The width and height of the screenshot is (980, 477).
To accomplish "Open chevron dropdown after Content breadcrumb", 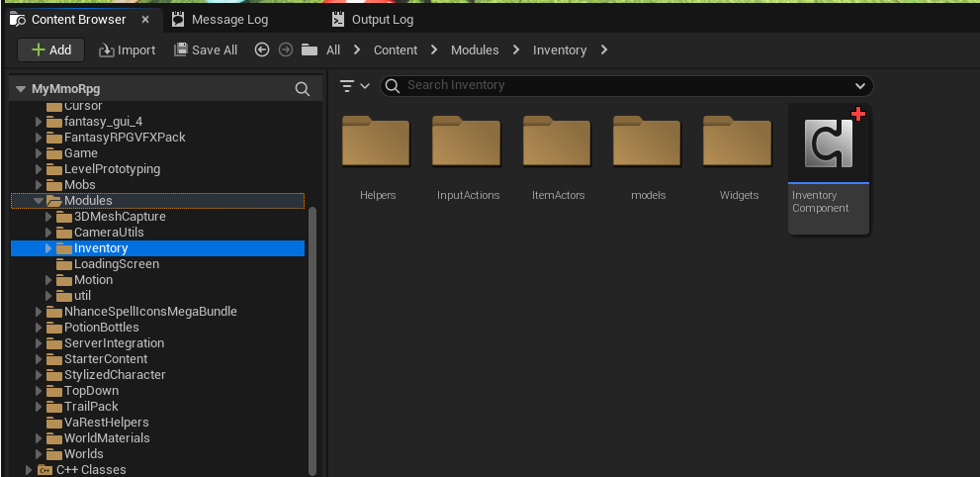I will [x=434, y=49].
